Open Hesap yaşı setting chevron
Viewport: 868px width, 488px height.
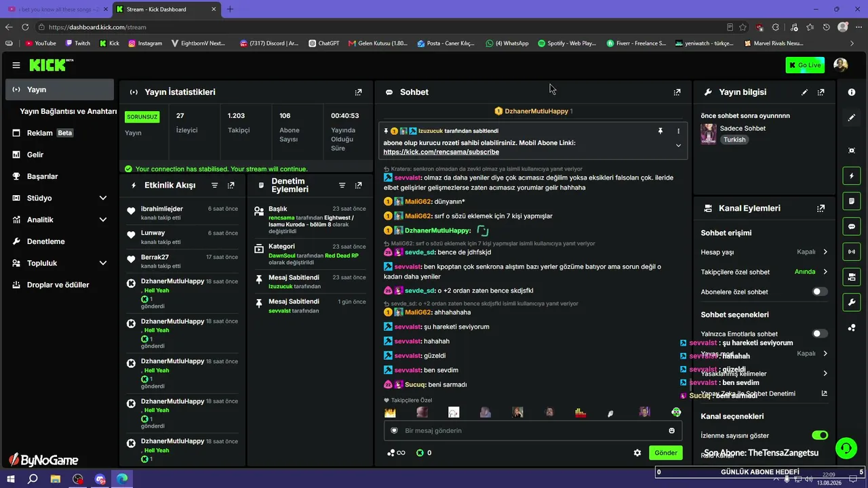825,252
